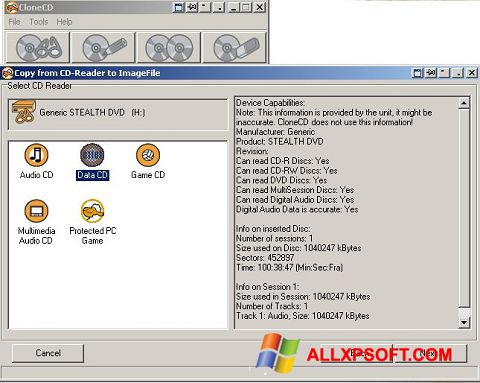Click the CloneCD title bar app icon

click(12, 7)
